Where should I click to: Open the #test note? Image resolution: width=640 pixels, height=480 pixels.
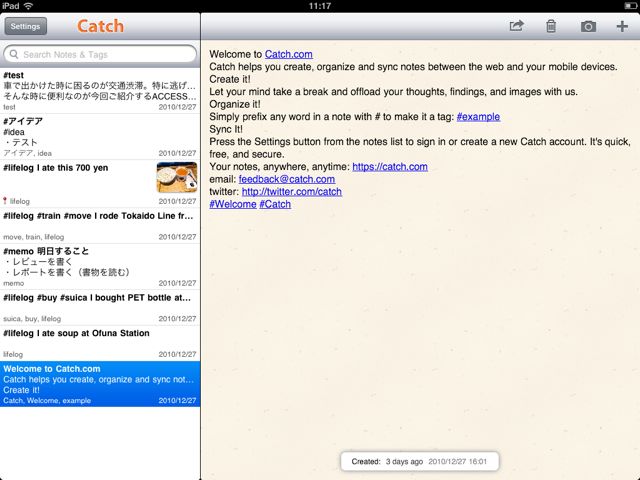click(100, 91)
